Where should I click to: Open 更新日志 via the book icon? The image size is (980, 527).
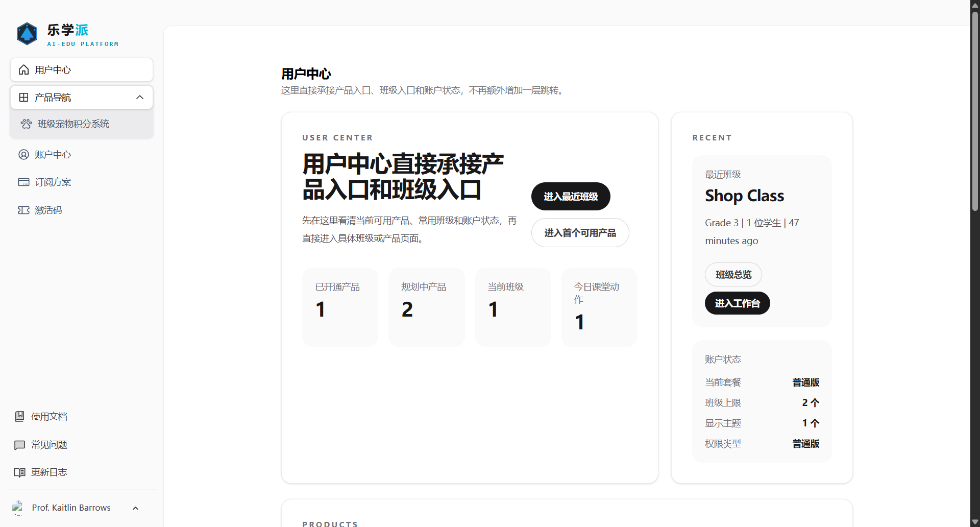point(19,472)
